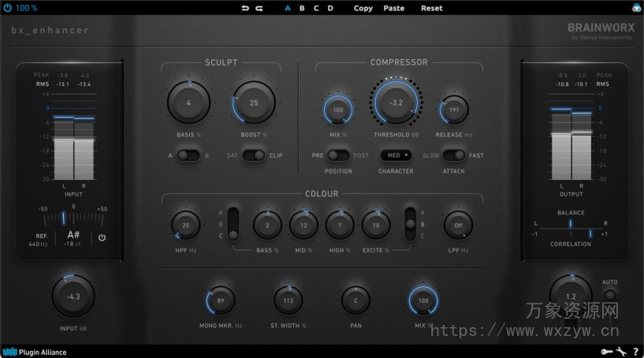Click the PAN knob

point(356,300)
